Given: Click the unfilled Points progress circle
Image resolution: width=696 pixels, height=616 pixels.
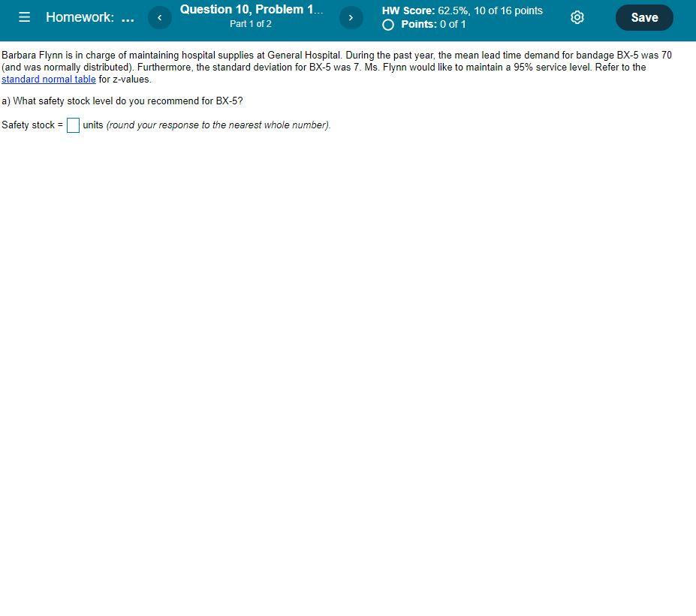Looking at the screenshot, I should 387,24.
